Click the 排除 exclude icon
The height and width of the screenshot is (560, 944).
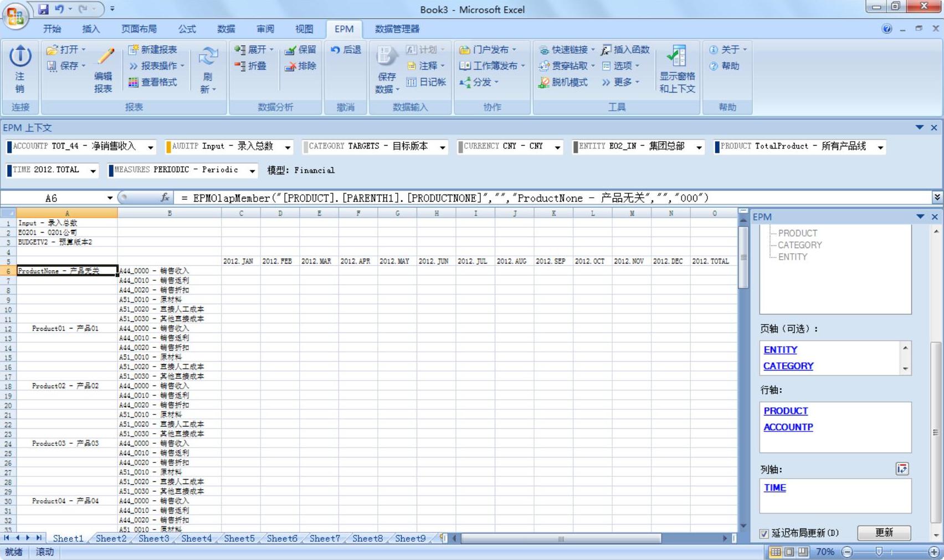click(x=290, y=66)
